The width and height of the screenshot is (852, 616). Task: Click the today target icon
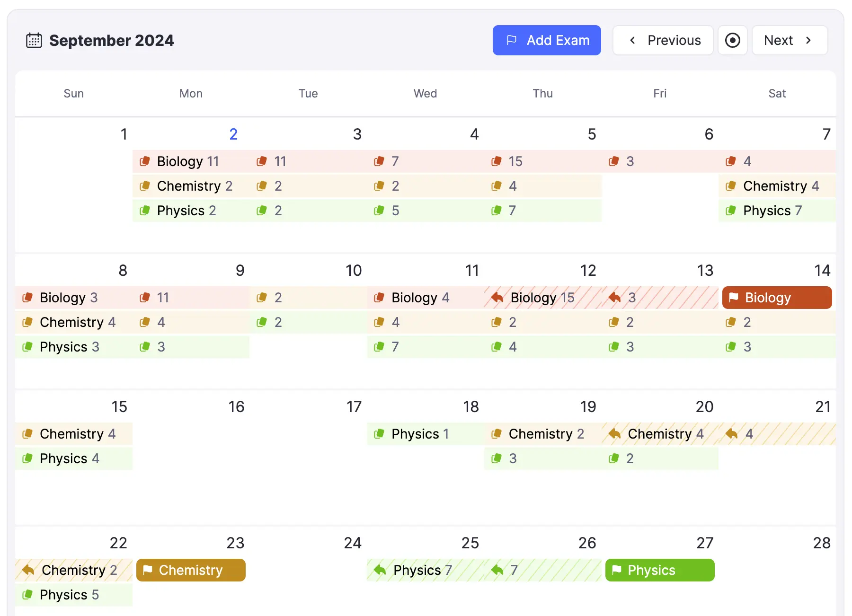[732, 40]
